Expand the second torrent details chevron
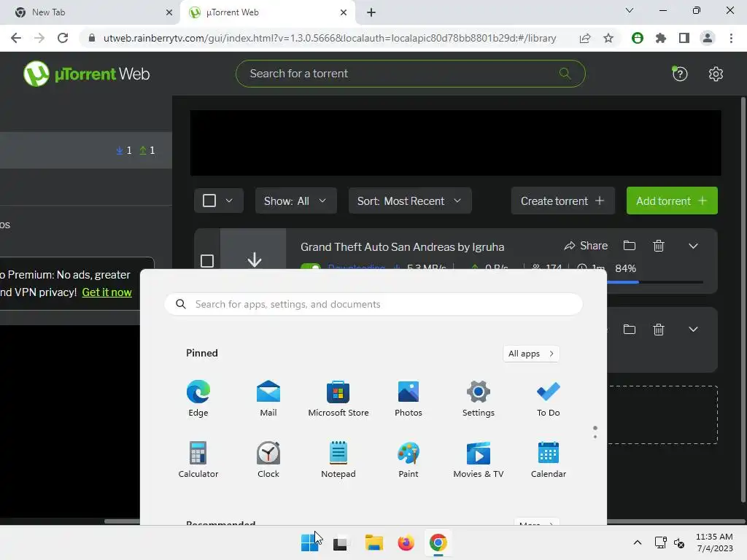 (693, 330)
